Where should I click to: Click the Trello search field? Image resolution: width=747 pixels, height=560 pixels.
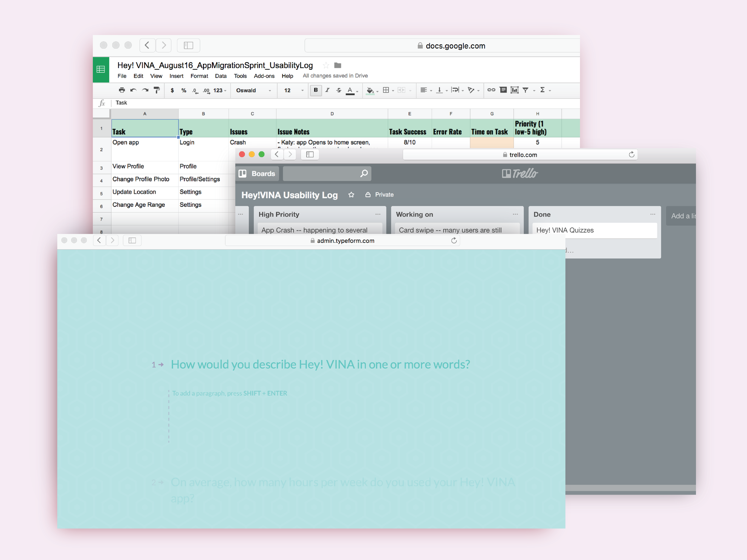pyautogui.click(x=327, y=174)
